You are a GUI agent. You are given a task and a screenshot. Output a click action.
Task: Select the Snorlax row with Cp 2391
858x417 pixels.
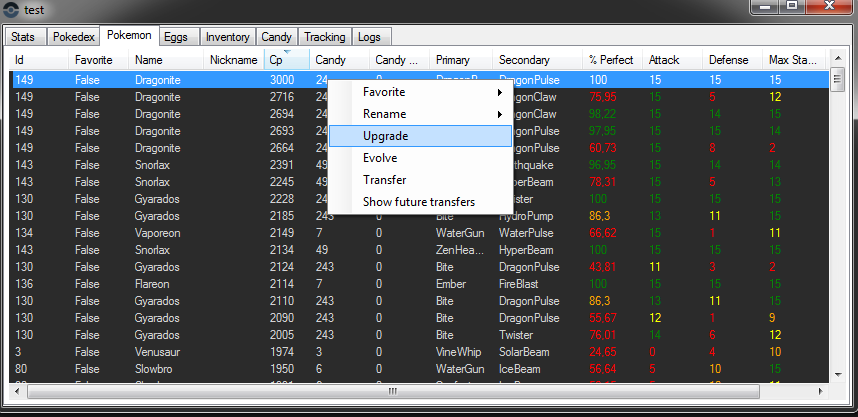tap(420, 165)
